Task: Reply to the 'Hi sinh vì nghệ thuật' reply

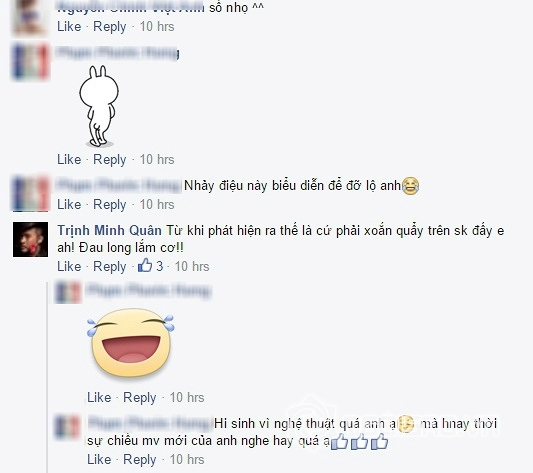Action: [x=139, y=460]
